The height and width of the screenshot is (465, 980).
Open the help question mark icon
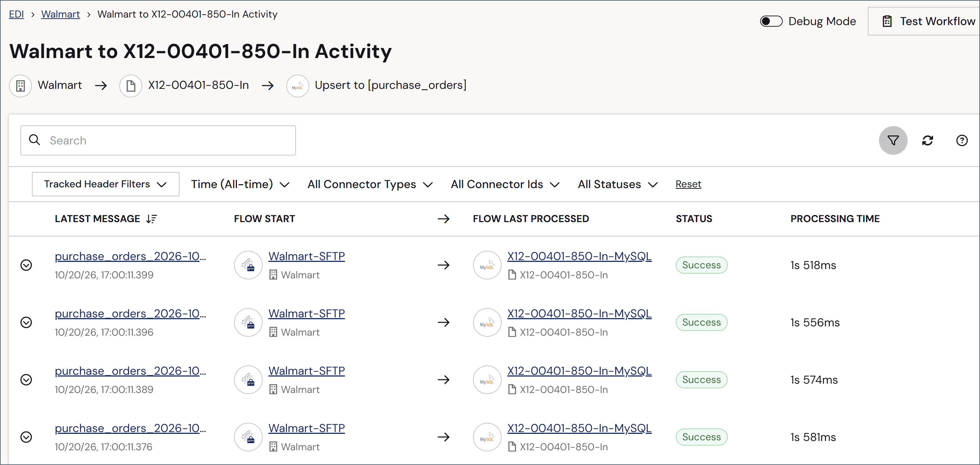pyautogui.click(x=961, y=140)
